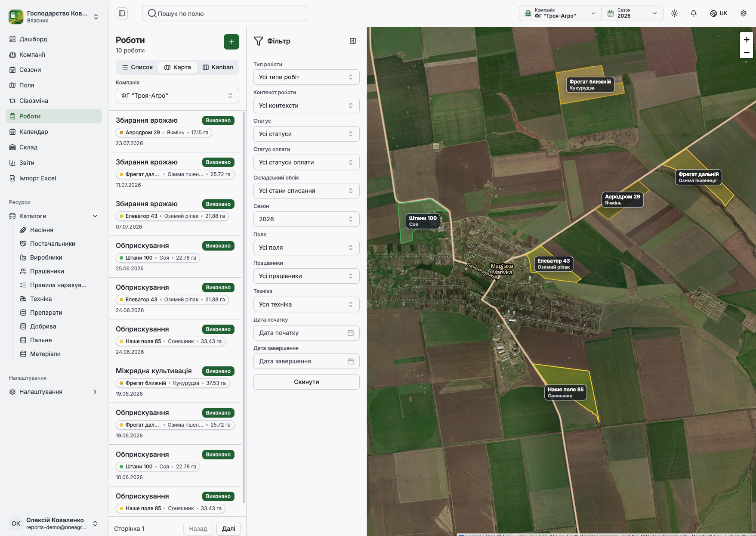Image resolution: width=756 pixels, height=536 pixels.
Task: Open Матеріали catalog
Action: coord(59,354)
